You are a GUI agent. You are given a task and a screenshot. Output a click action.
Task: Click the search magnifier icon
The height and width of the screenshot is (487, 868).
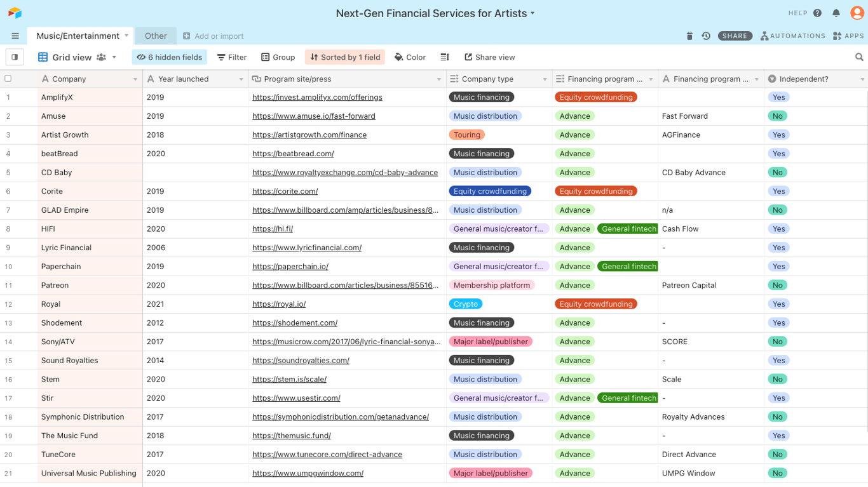pos(859,57)
